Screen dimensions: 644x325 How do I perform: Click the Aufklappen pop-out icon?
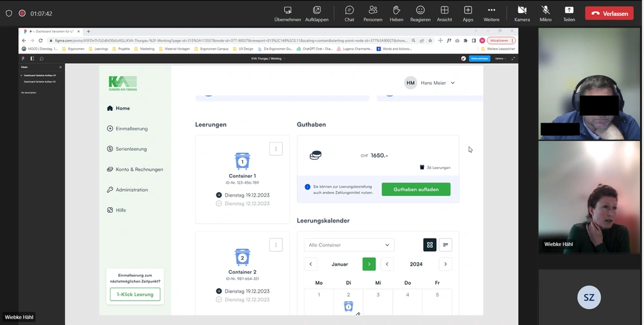[x=317, y=10]
